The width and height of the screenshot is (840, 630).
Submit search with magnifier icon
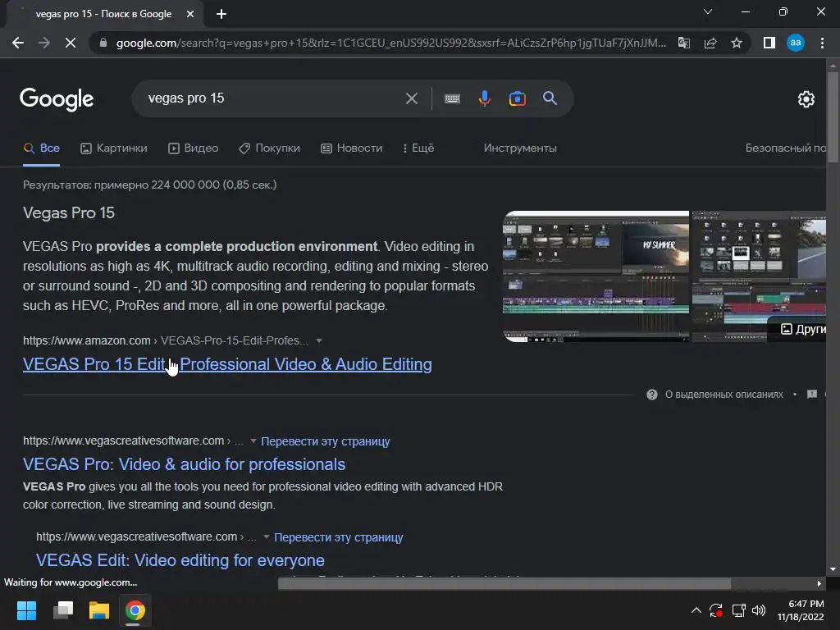550,98
